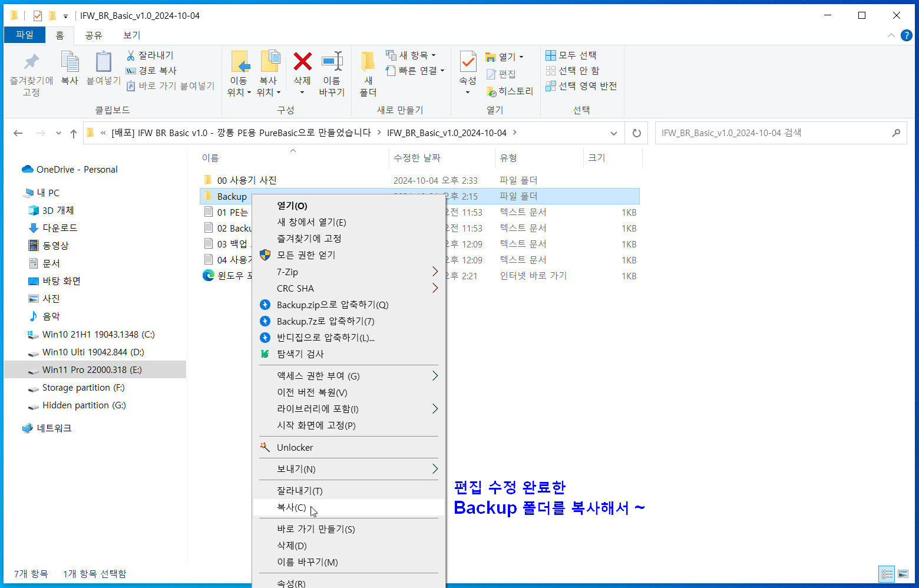Choose Unlocker in the context menu
Viewport: 919px width, 588px height.
[x=348, y=447]
